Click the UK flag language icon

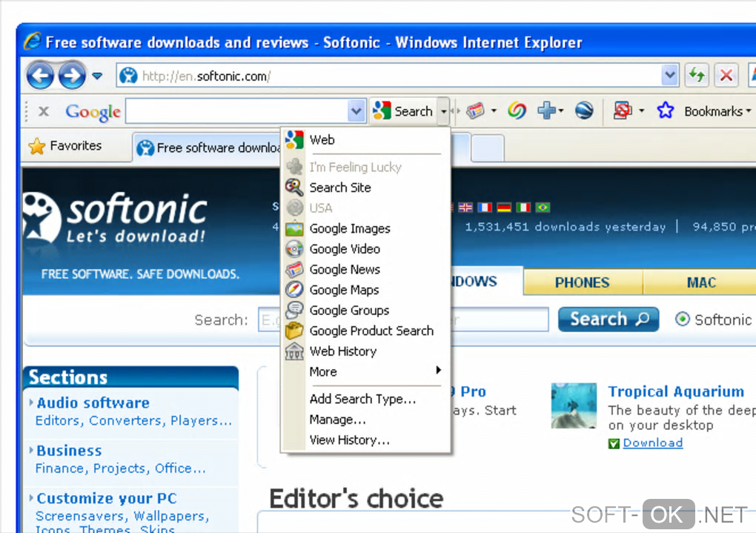tap(465, 208)
